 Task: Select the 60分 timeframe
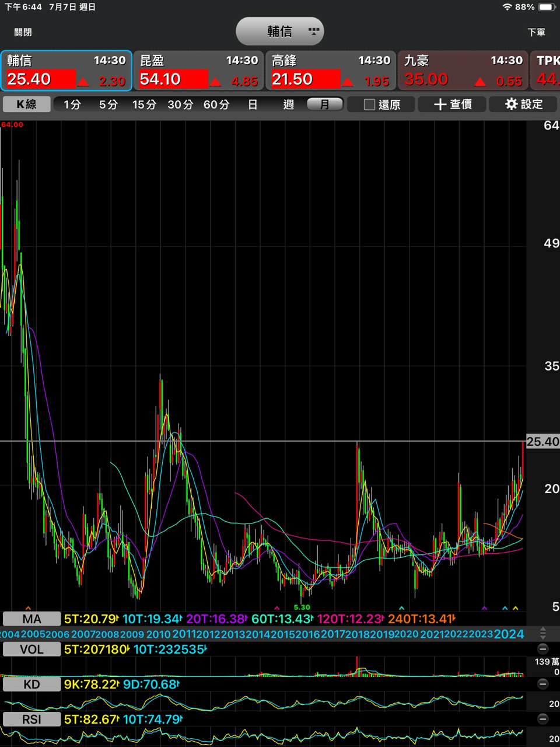(216, 104)
